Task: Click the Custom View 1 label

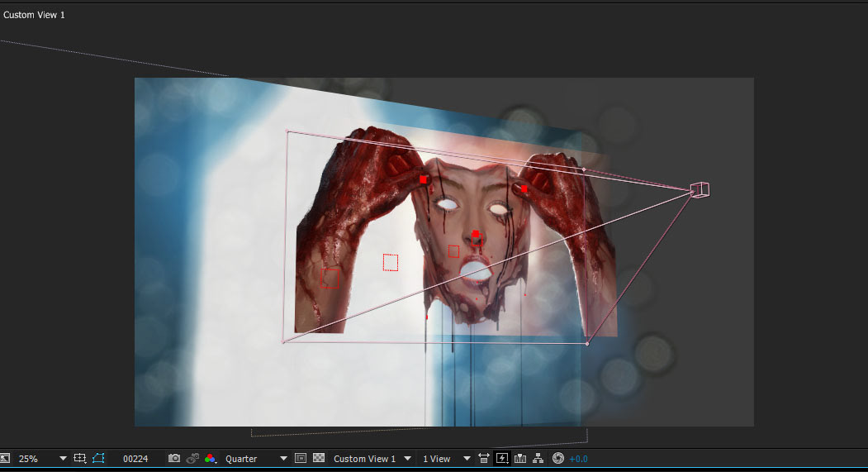Action: point(34,15)
